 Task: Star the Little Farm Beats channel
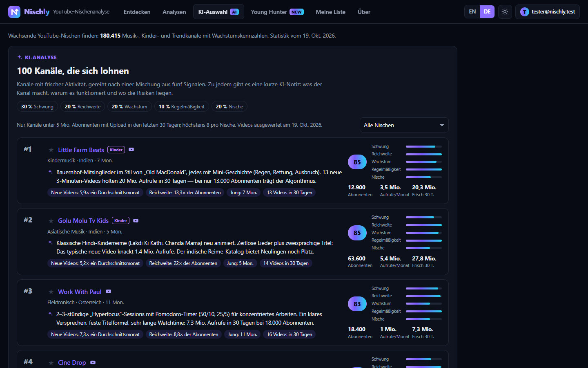[x=51, y=150]
